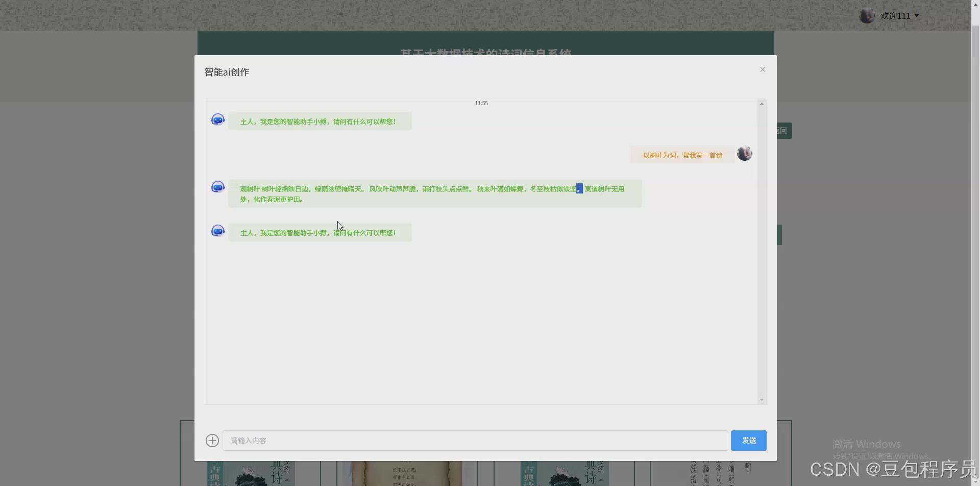This screenshot has height=486, width=980.
Task: Close the 智能ai创作 dialog
Action: coord(763,69)
